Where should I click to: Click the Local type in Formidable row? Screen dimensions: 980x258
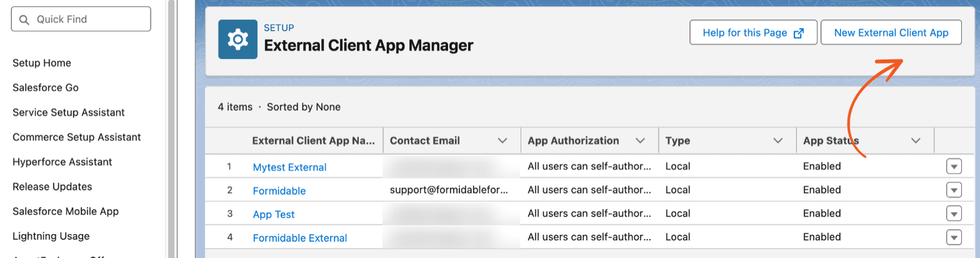(x=678, y=190)
